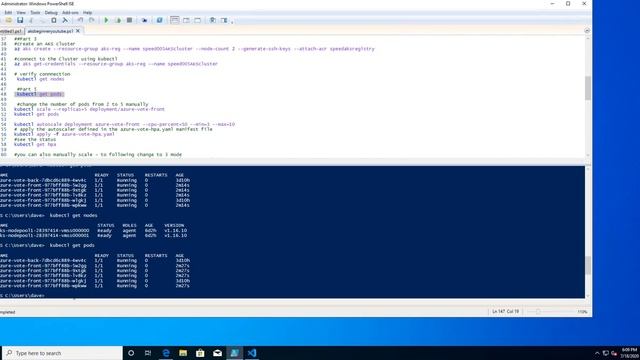
Task: Open Visual Studio Code from the taskbar
Action: pos(252,353)
